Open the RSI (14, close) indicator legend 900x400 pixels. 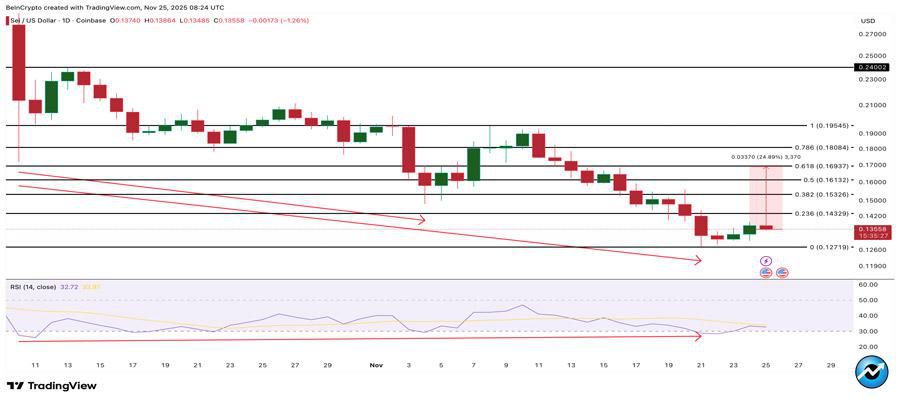(33, 287)
